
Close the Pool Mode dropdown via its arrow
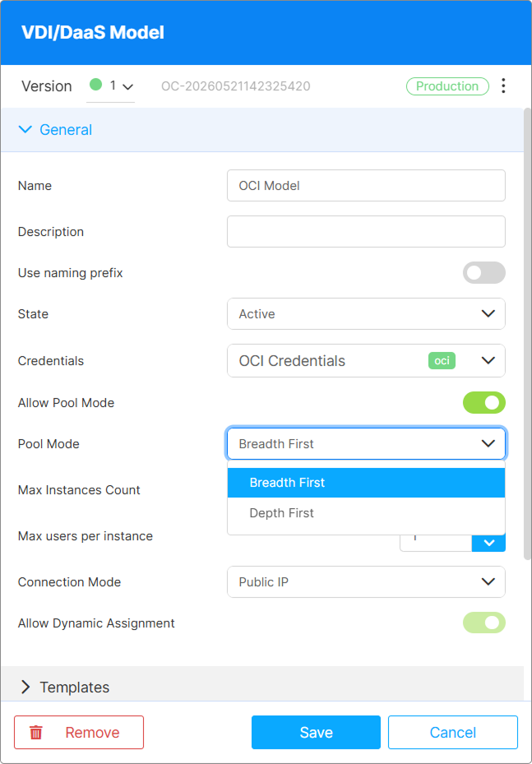point(488,443)
